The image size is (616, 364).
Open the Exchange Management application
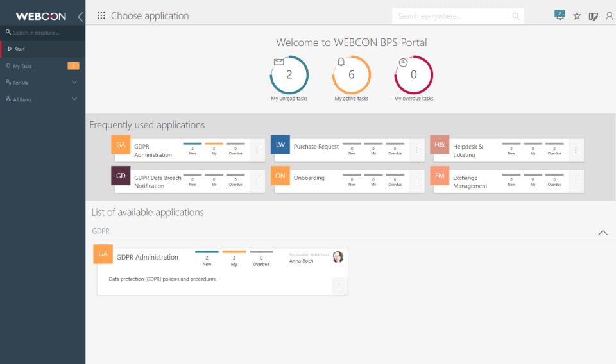point(470,181)
